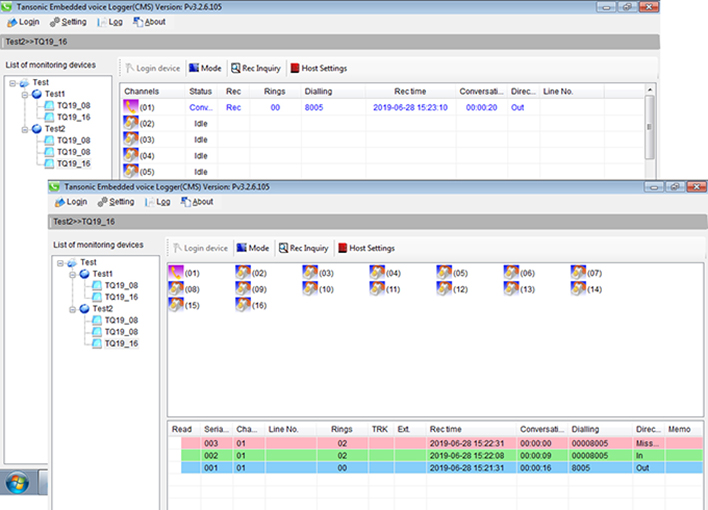This screenshot has height=510, width=708.
Task: Select channel (16) icon in the grid
Action: 244,305
